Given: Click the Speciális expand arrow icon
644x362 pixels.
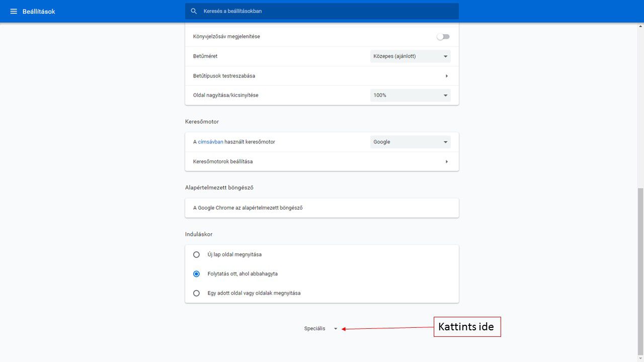Looking at the screenshot, I should (336, 329).
